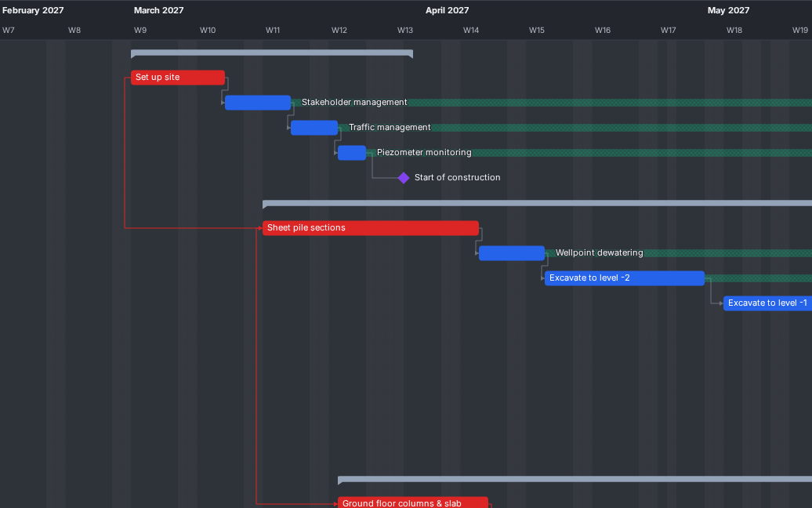Click week W18 in the timeline header
This screenshot has width=812, height=508.
(734, 30)
